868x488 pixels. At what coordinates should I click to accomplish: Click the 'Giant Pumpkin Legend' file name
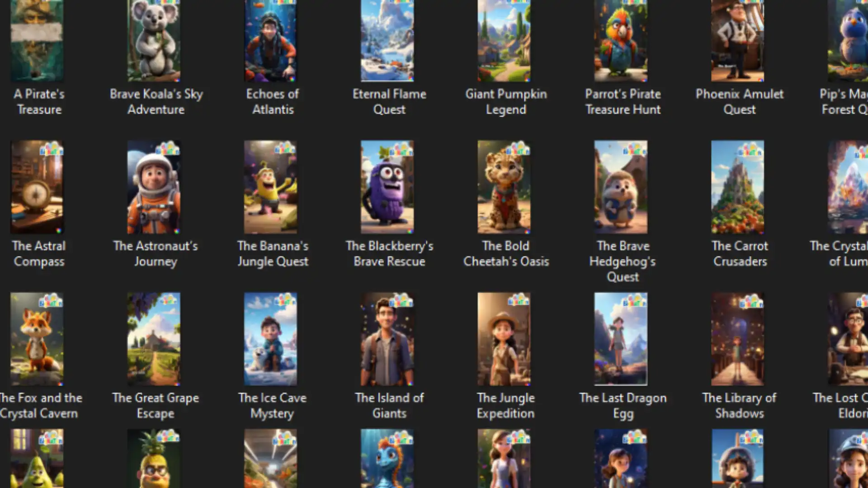tap(506, 102)
